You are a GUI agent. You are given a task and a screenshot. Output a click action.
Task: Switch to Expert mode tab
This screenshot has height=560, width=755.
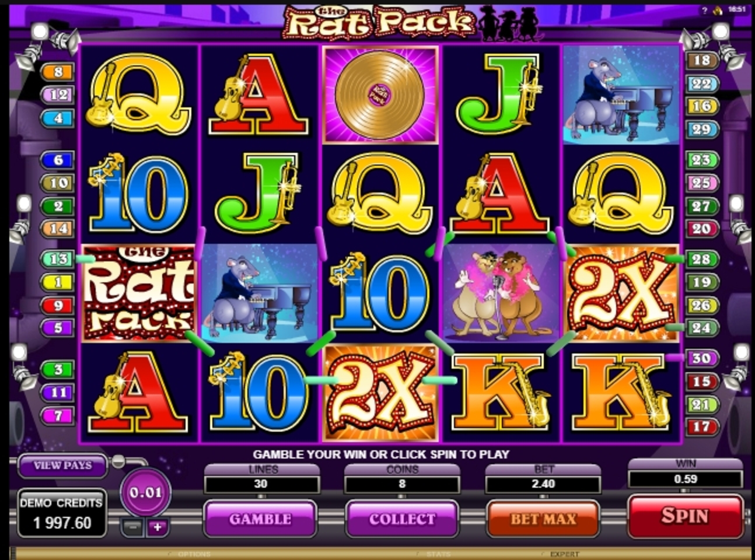click(x=564, y=554)
